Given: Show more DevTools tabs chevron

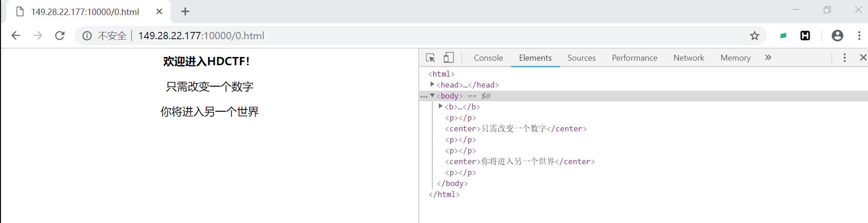Looking at the screenshot, I should 768,57.
